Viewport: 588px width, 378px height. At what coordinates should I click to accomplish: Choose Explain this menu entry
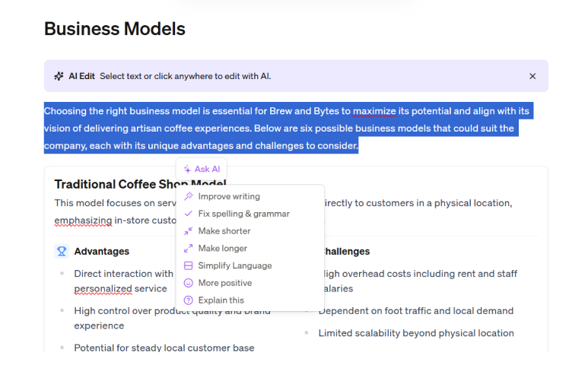click(250, 300)
